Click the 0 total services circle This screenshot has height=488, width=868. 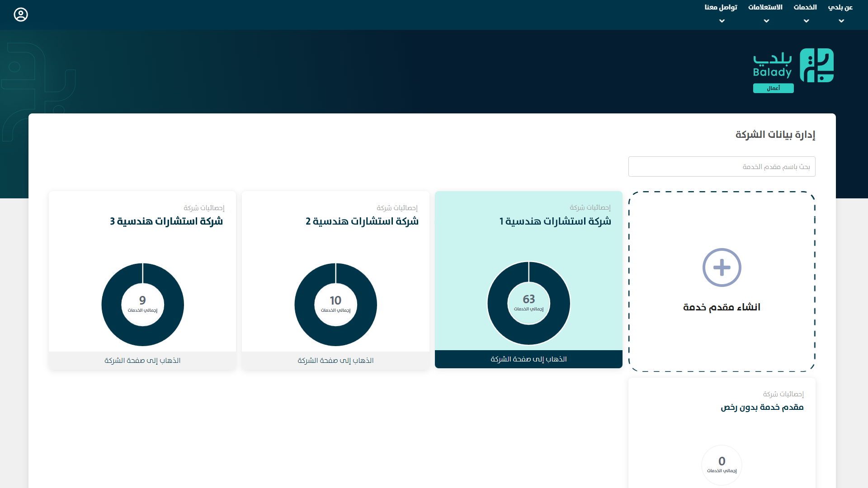[722, 465]
